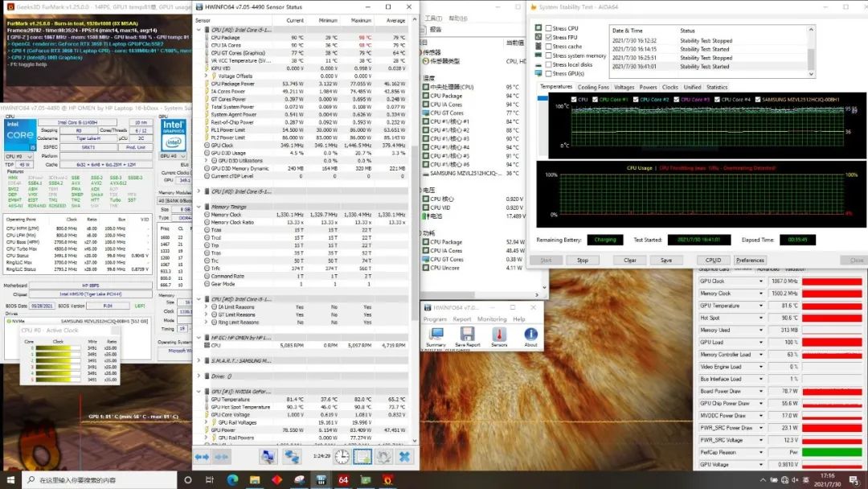Click Save Report icon in HWiNFO64 window
This screenshot has height=489, width=868.
click(467, 337)
